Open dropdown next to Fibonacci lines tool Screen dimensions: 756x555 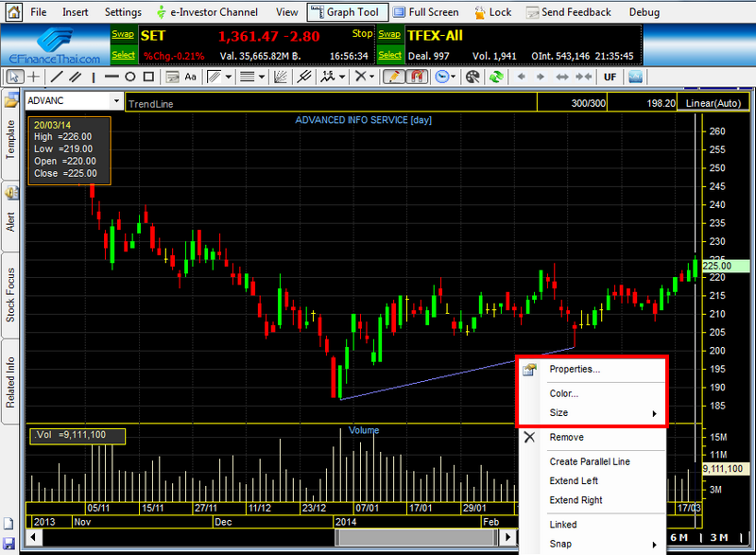pyautogui.click(x=262, y=77)
